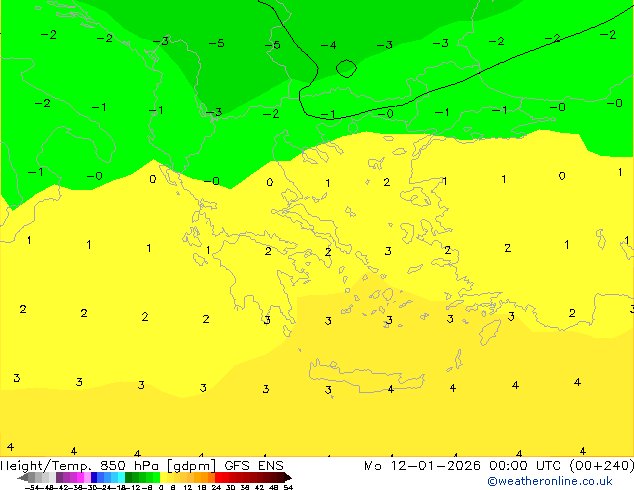
Task: Pick the bright red legend swatch at 24
Action: pos(218,477)
